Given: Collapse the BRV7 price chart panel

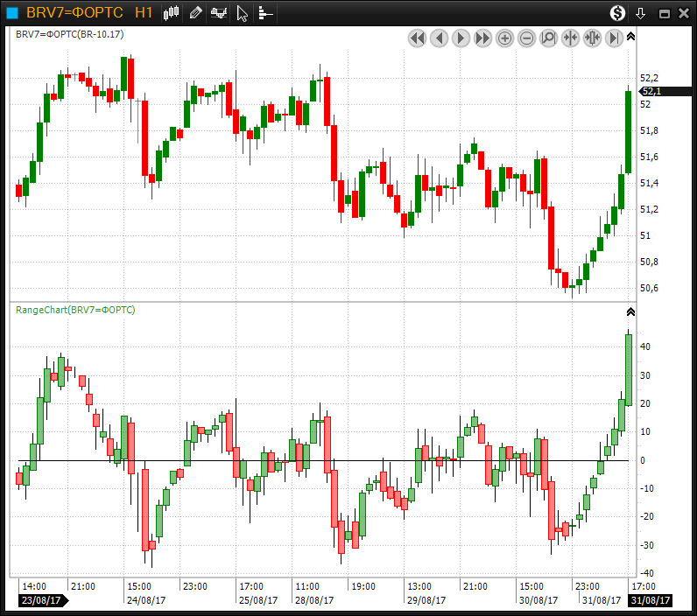Looking at the screenshot, I should [630, 37].
